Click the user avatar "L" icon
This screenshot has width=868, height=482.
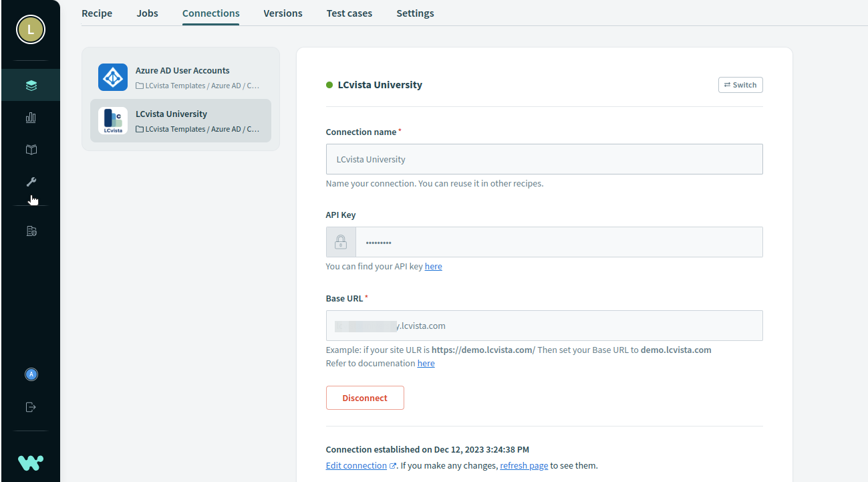coord(30,29)
